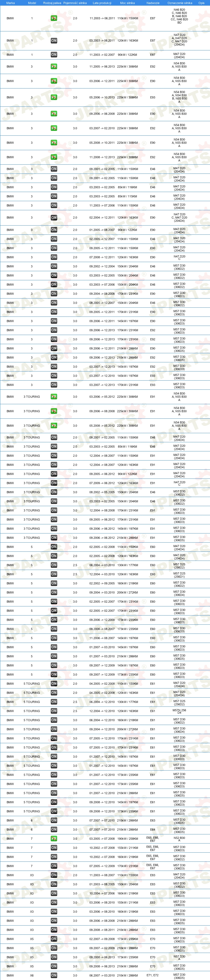This screenshot has width=210, height=980.
Task: Click PB icon in 3 Touring row 05.2008 -> 05.2012
Action: [x=54, y=426]
